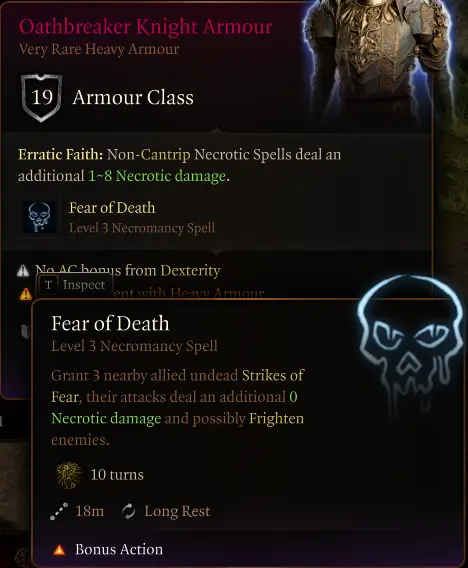This screenshot has height=568, width=468.
Task: Click the white warning icon near Dexterity
Action: coord(23,271)
